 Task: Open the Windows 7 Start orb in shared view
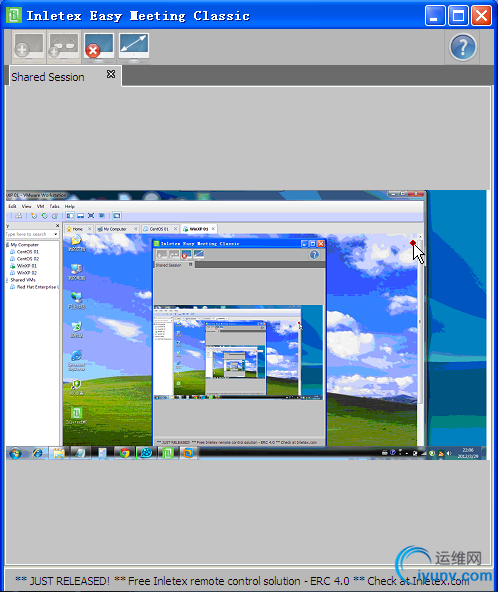(15, 453)
